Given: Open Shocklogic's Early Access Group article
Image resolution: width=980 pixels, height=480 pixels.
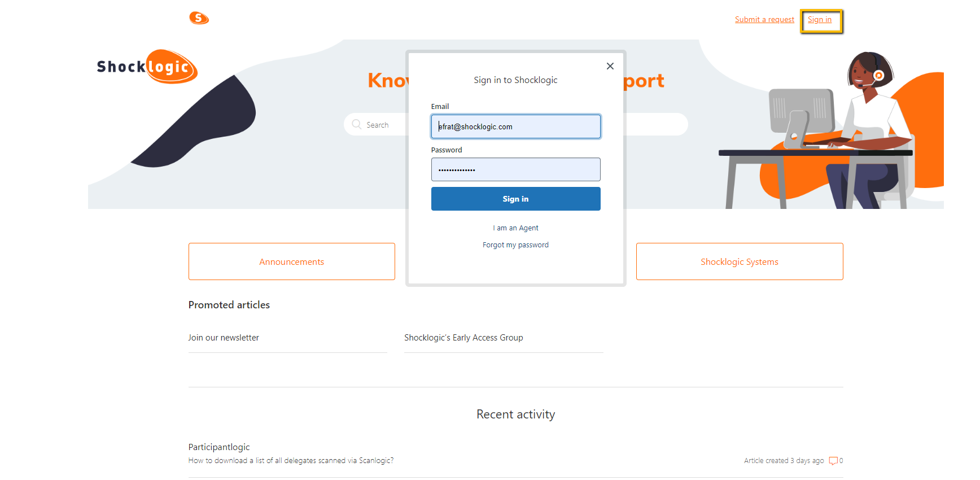Looking at the screenshot, I should [463, 338].
